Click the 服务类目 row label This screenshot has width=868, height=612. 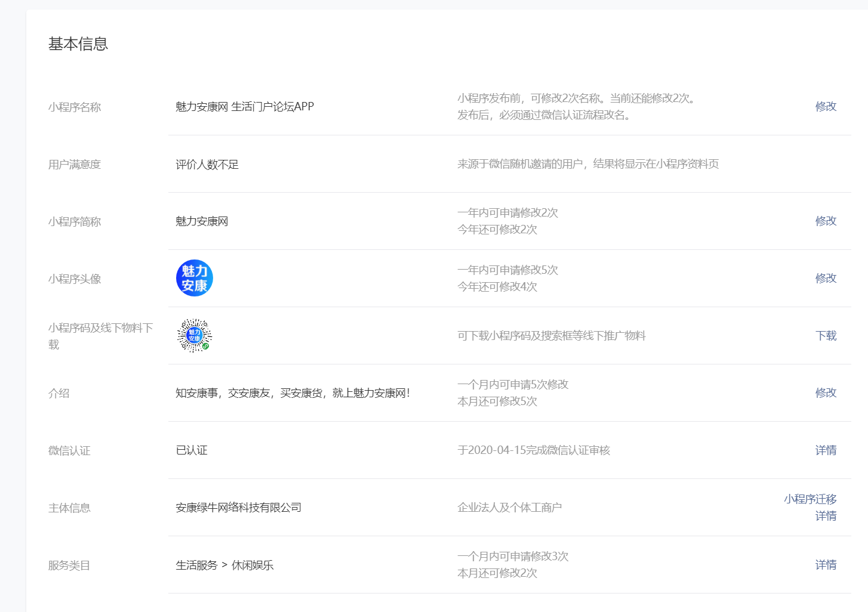(69, 565)
